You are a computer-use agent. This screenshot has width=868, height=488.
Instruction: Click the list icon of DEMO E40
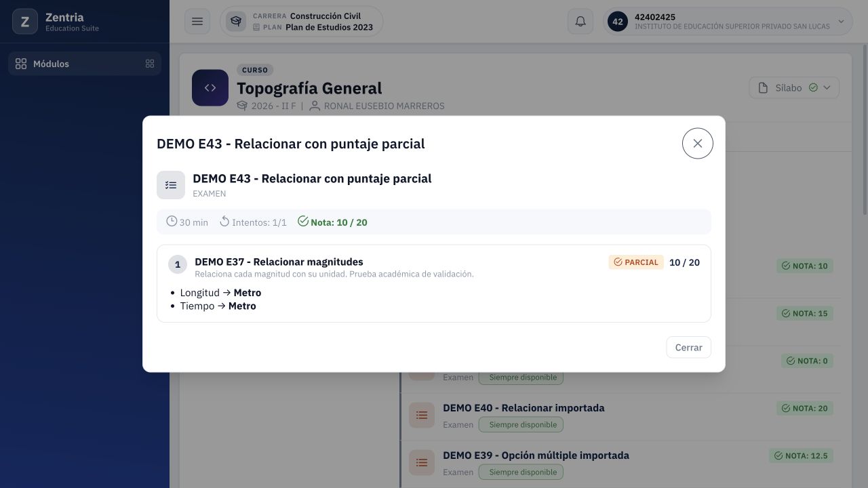422,415
